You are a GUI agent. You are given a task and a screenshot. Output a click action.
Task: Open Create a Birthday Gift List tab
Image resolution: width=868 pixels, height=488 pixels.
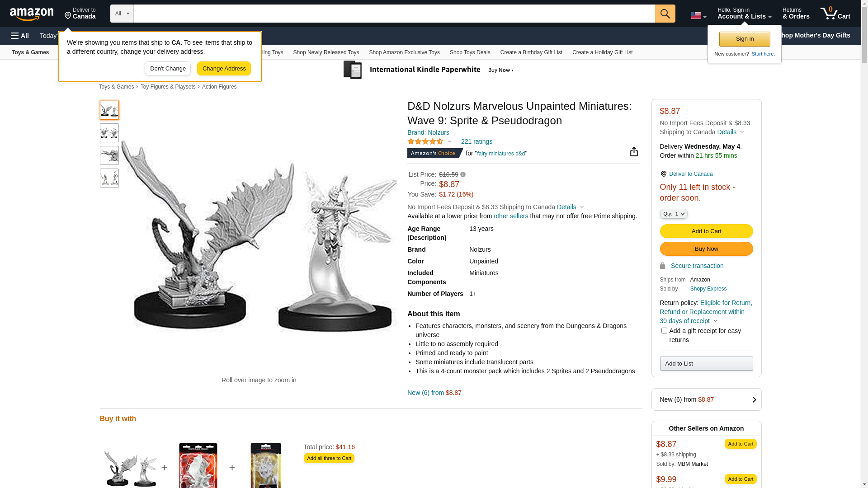coord(531,52)
